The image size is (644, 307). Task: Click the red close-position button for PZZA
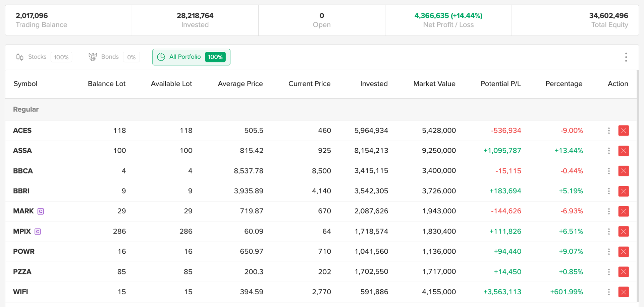[x=624, y=271]
